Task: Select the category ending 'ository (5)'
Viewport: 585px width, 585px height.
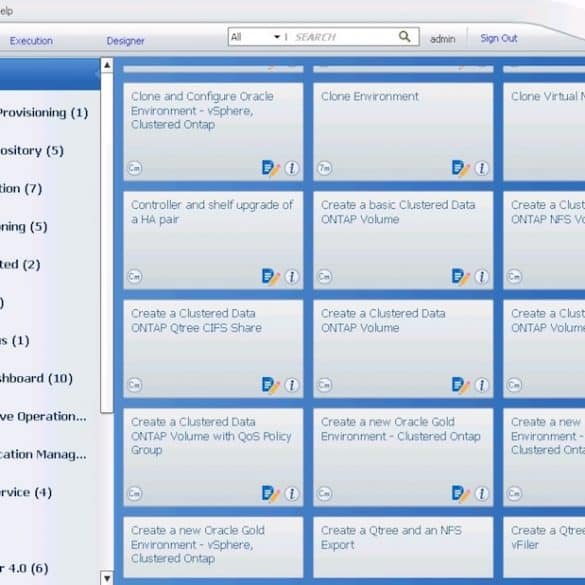Action: (32, 151)
